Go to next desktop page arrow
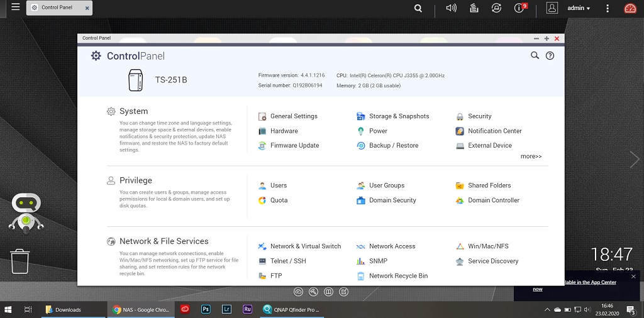644x318 pixels. pyautogui.click(x=635, y=160)
